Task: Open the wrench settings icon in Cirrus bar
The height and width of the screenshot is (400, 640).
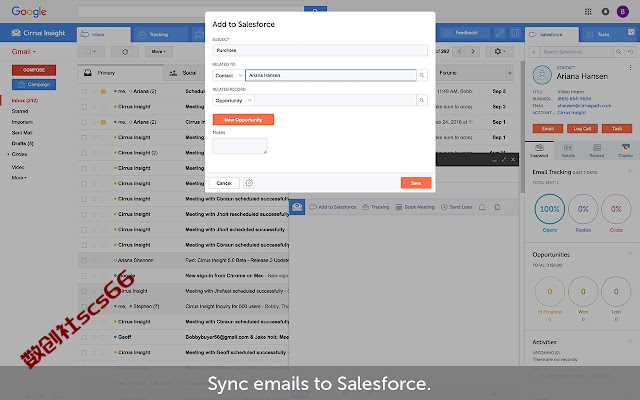Action: click(x=500, y=33)
